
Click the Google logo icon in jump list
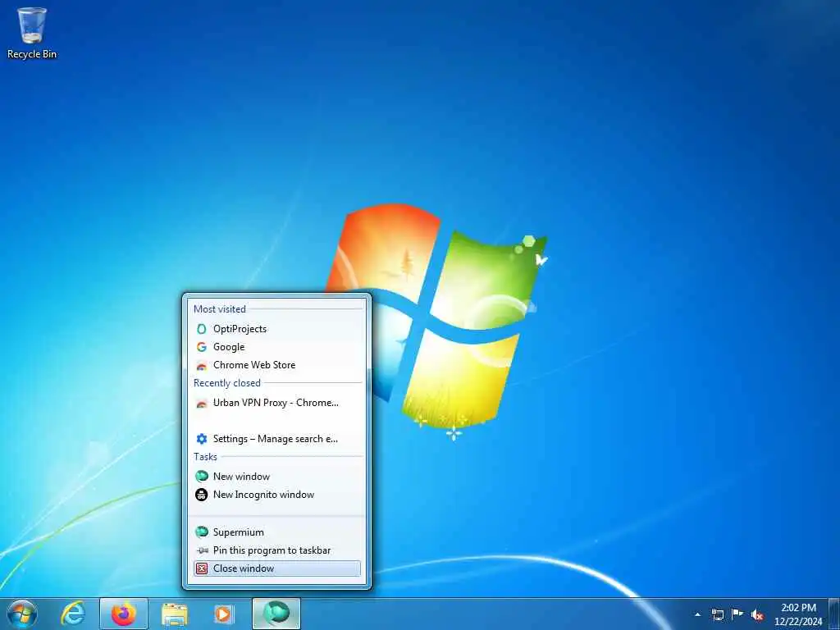pyautogui.click(x=202, y=347)
